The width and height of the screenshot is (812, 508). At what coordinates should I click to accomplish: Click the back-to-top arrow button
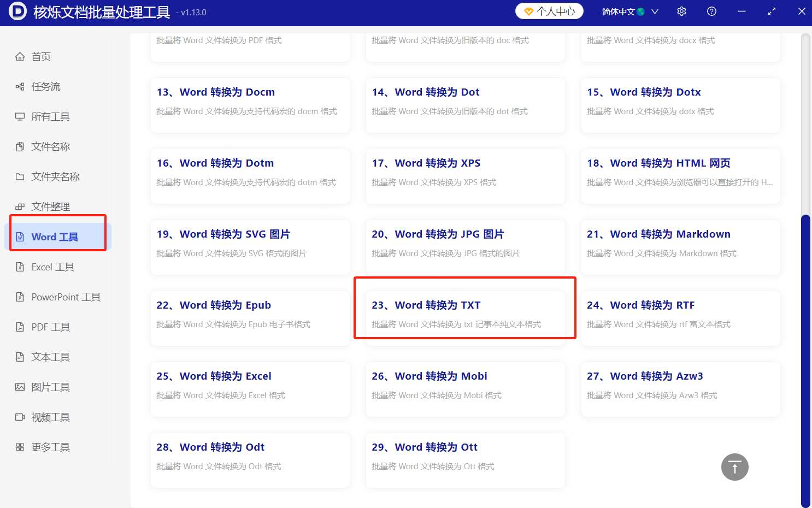pyautogui.click(x=734, y=467)
